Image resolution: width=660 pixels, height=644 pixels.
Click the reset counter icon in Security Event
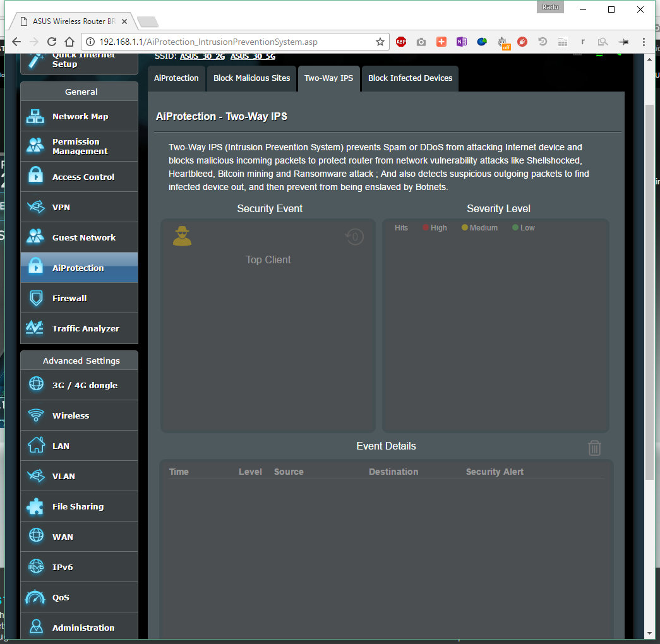click(x=354, y=237)
